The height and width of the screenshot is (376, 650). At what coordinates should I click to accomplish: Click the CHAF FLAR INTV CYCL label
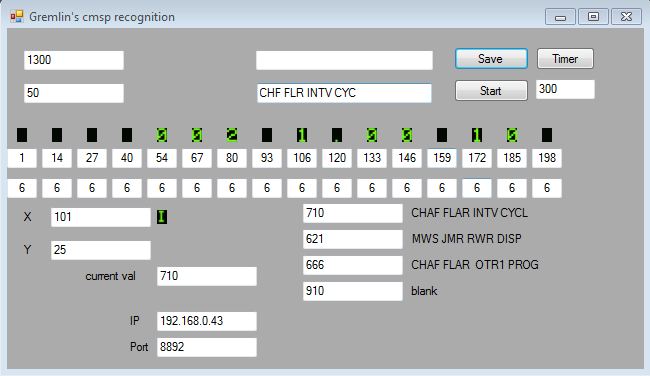pos(469,213)
